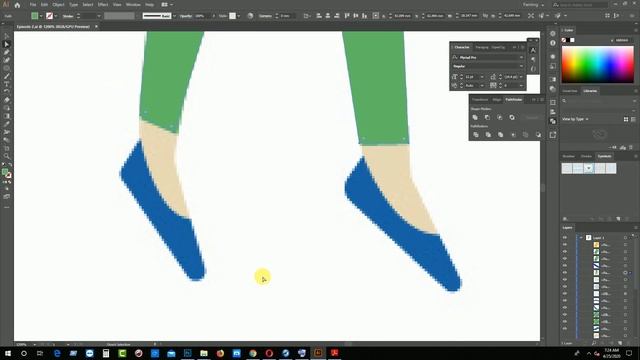Toggle visibility eye of Layer 1
The image size is (640, 360).
(565, 238)
